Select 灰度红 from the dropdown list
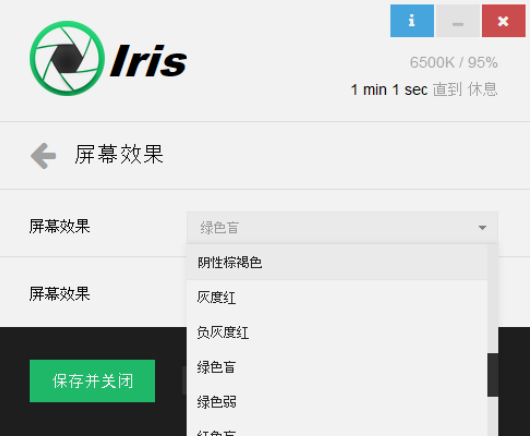Image resolution: width=530 pixels, height=436 pixels. pos(337,297)
